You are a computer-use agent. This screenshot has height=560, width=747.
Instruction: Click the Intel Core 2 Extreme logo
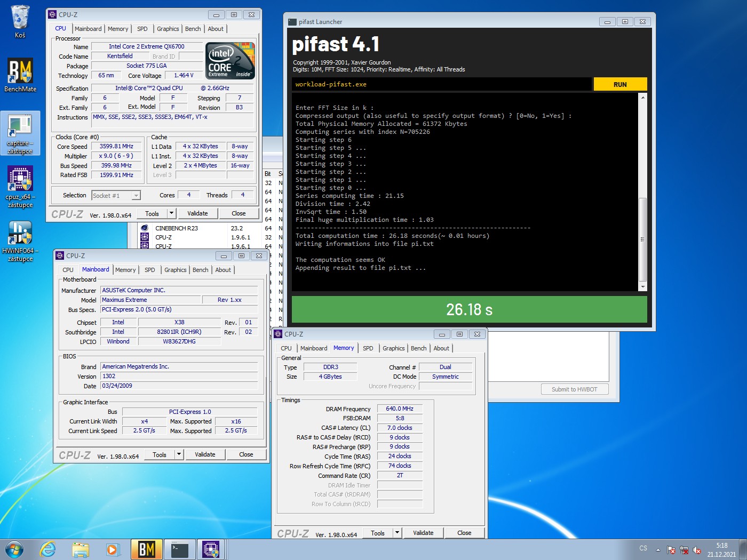[231, 61]
